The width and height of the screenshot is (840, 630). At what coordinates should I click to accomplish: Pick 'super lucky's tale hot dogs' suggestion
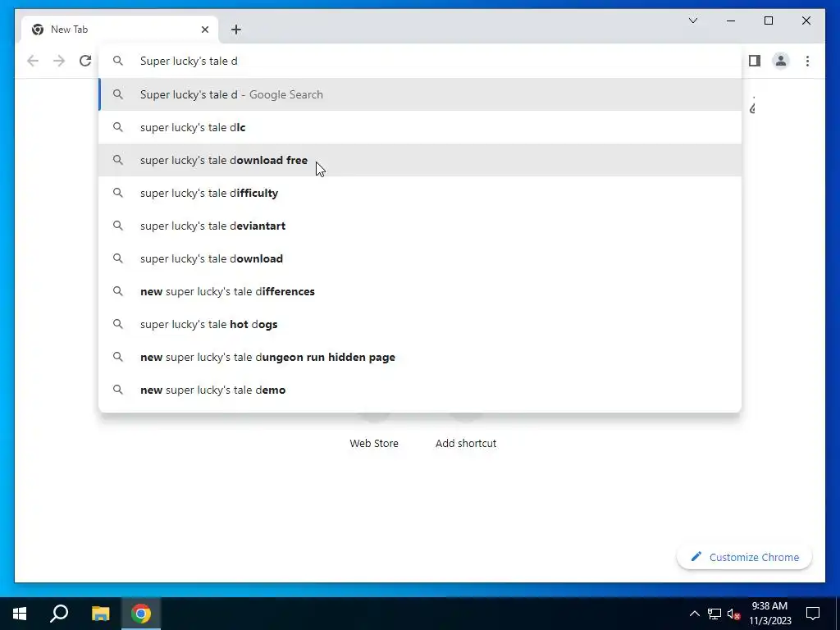click(421, 324)
